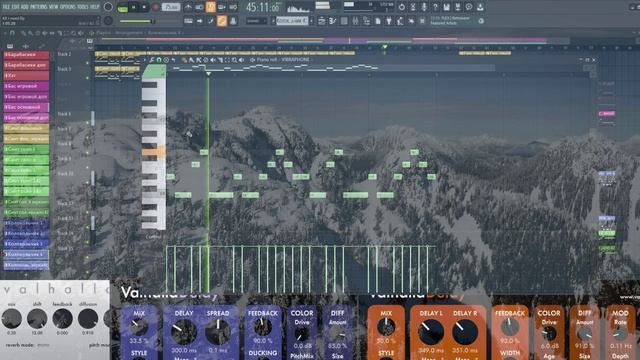Select the Хет pattern
Screen dimensions: 640x360
(26, 76)
